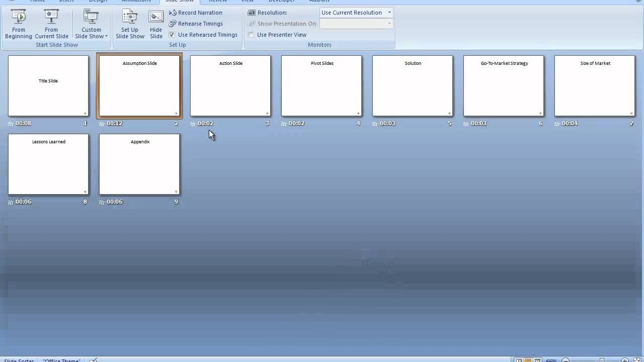Click the Rehearse Timings clock icon

173,24
